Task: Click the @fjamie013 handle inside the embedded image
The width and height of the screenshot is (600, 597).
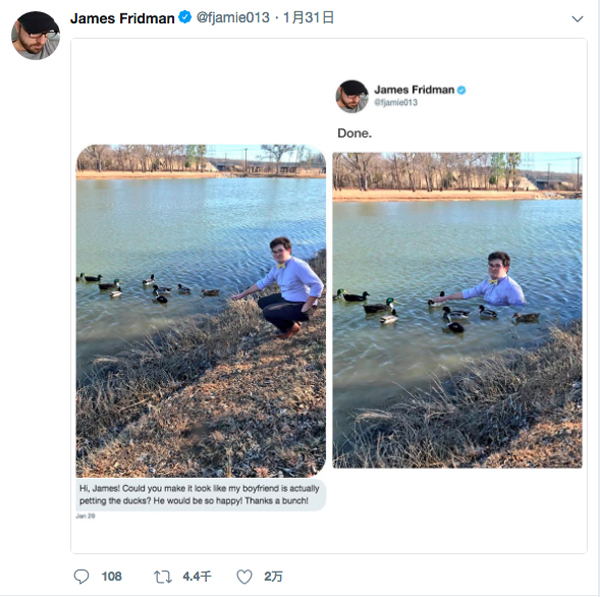Action: 396,103
